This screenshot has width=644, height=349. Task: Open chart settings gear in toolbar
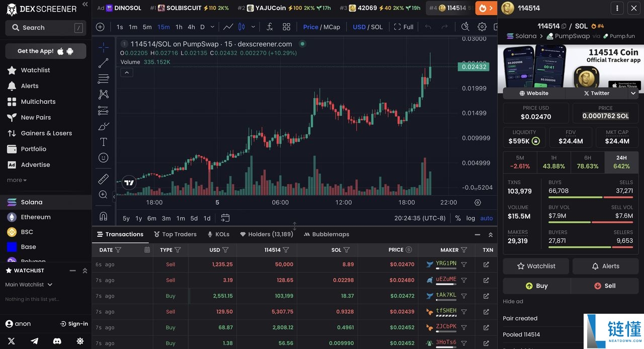pos(482,27)
